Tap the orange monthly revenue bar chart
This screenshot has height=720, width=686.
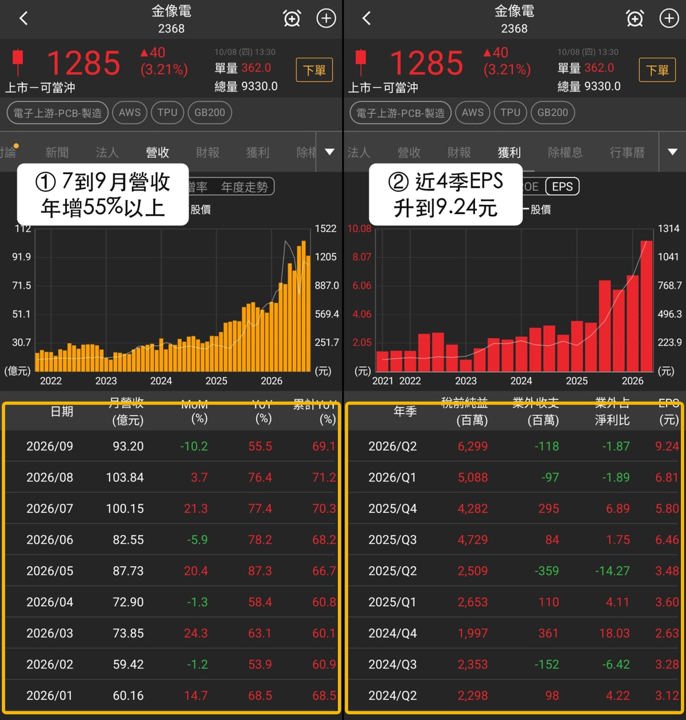click(173, 301)
